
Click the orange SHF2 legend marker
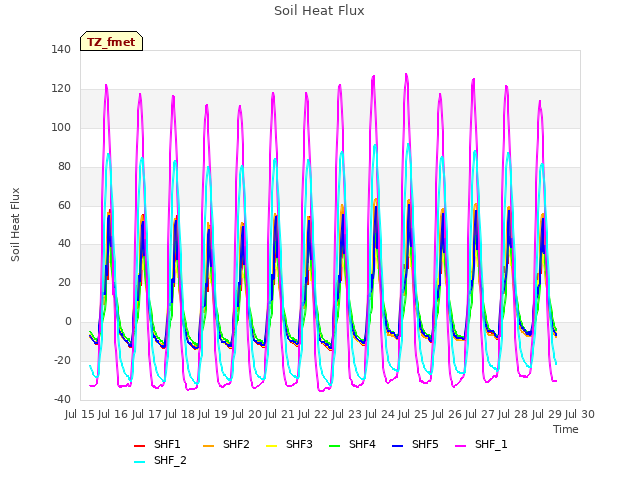(208, 446)
